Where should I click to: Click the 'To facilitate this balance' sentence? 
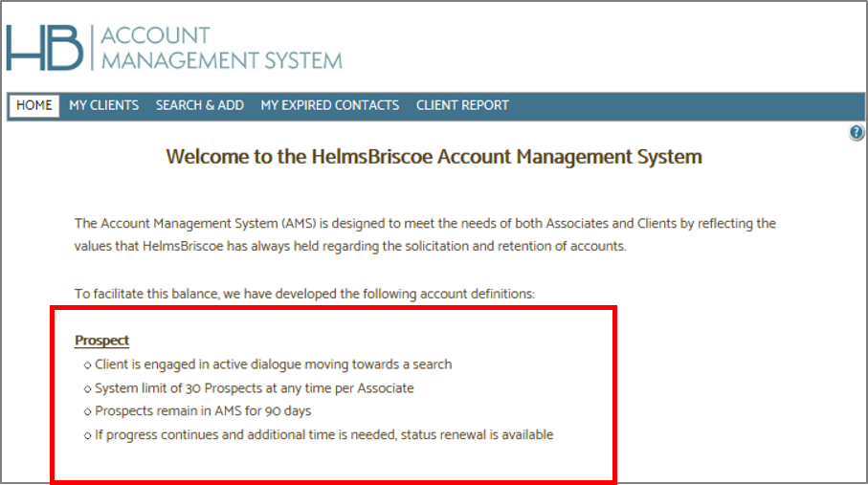pyautogui.click(x=303, y=294)
